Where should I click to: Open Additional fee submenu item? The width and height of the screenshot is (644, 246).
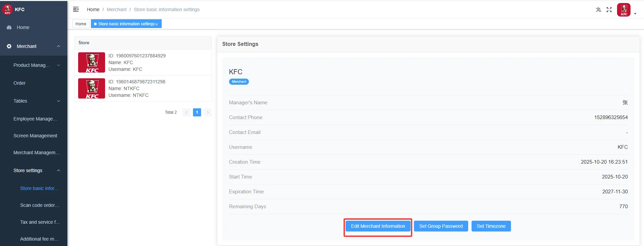(x=34, y=239)
